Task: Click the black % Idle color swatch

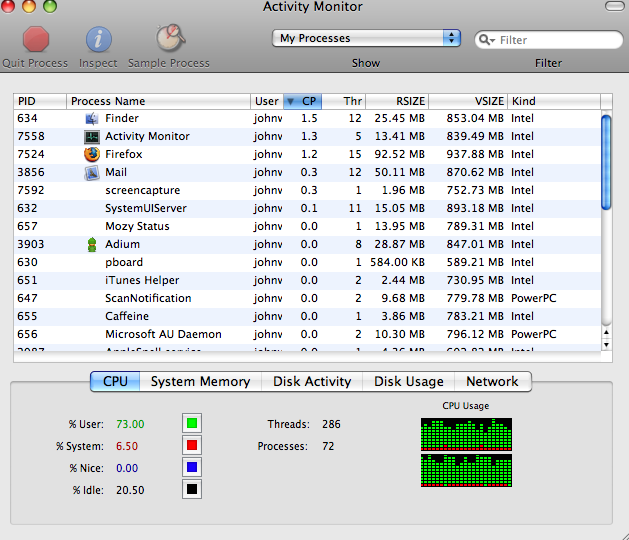Action: pyautogui.click(x=192, y=489)
